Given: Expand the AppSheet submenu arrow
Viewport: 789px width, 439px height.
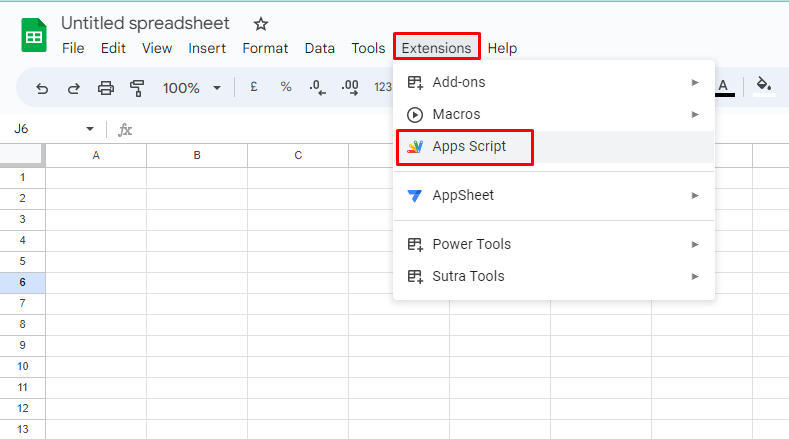Looking at the screenshot, I should pyautogui.click(x=695, y=195).
